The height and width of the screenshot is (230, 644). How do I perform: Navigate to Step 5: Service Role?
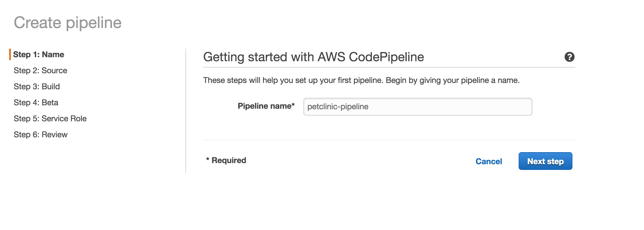pos(50,119)
